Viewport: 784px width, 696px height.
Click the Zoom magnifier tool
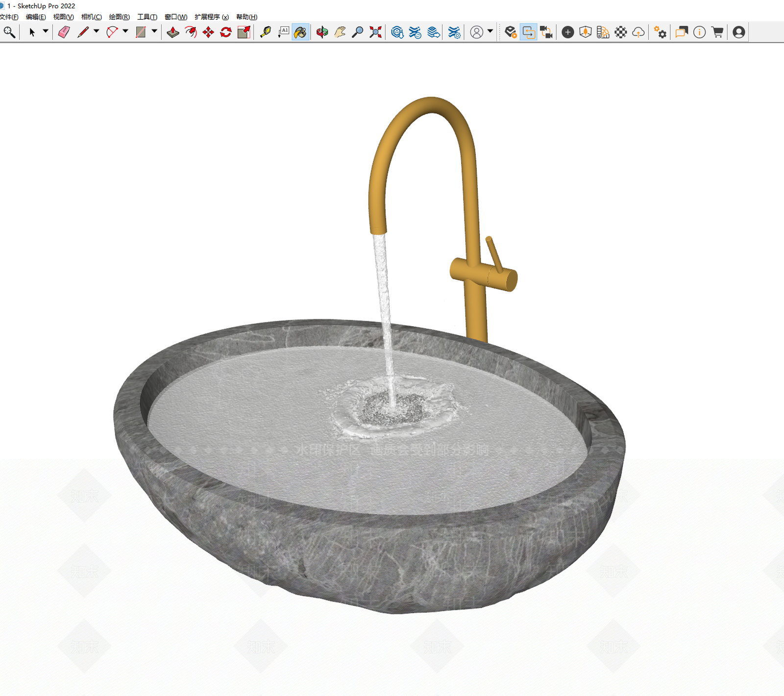(x=358, y=32)
